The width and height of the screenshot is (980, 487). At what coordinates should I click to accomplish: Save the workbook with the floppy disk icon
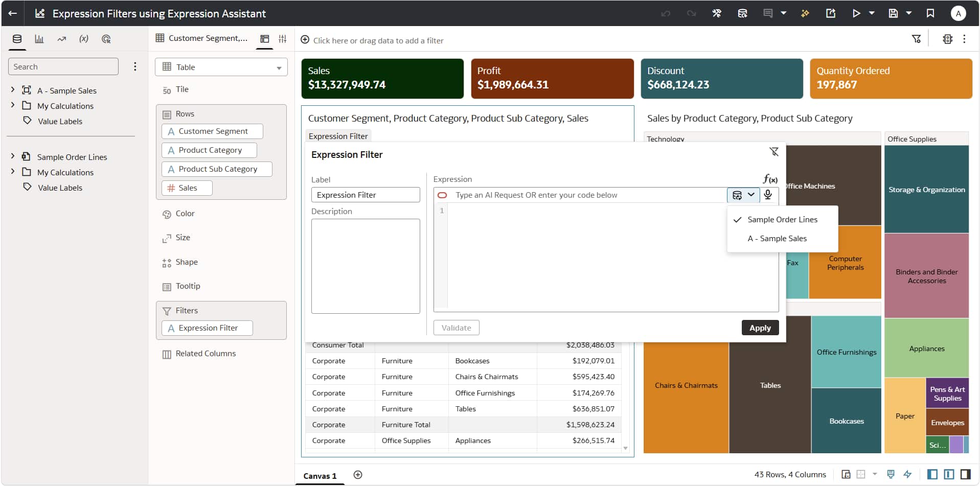tap(893, 13)
